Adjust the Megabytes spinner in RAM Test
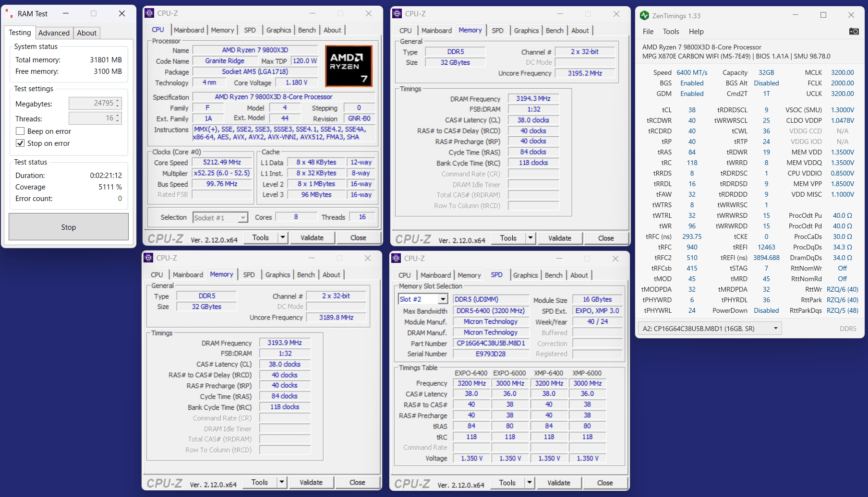The width and height of the screenshot is (868, 497). pos(118,104)
